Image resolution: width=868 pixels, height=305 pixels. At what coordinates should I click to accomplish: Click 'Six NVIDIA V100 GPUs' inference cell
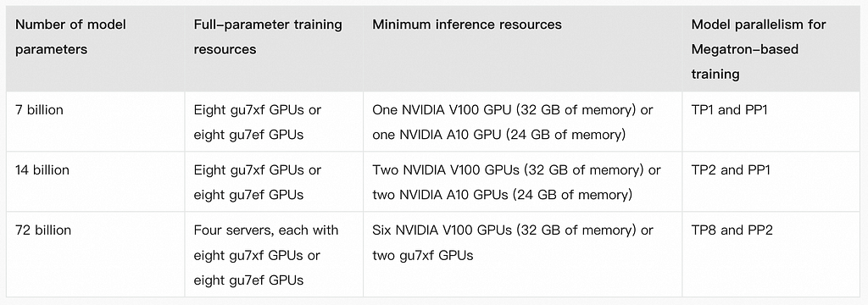pos(522,254)
